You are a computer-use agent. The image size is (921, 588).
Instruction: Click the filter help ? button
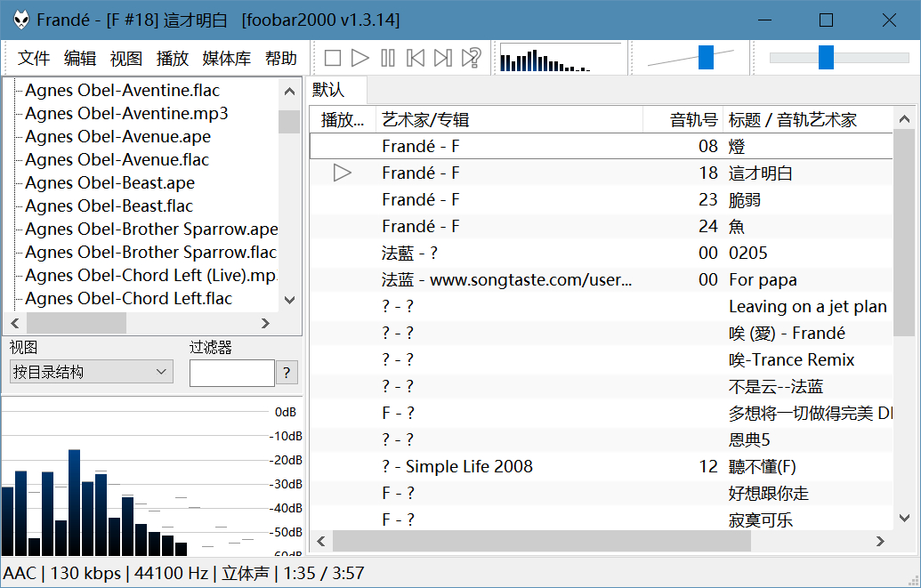(x=287, y=373)
